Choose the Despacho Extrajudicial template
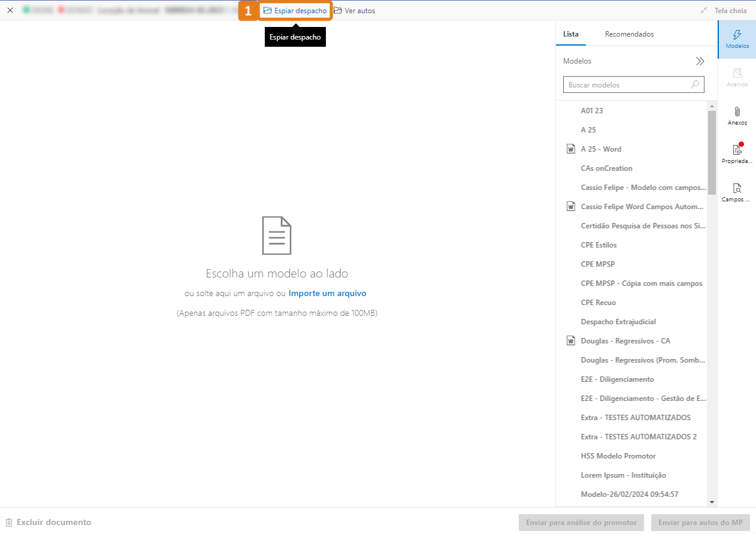The image size is (756, 534). 618,322
